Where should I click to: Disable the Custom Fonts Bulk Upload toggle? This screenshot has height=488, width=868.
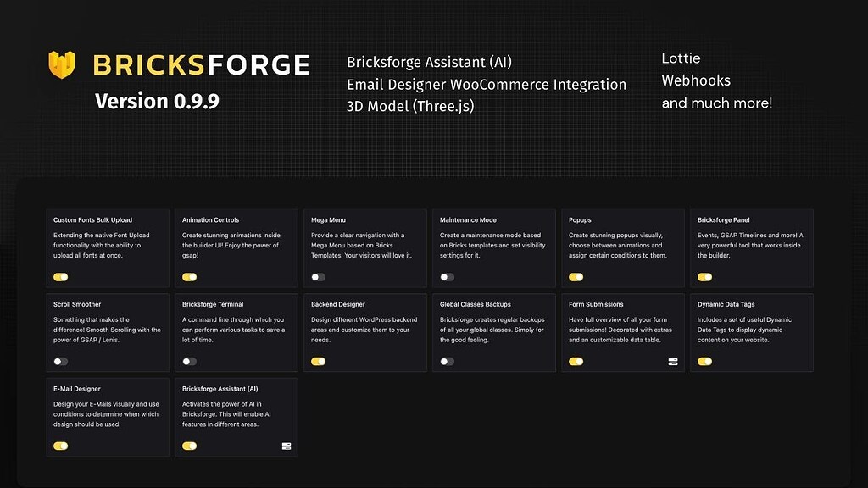point(60,276)
